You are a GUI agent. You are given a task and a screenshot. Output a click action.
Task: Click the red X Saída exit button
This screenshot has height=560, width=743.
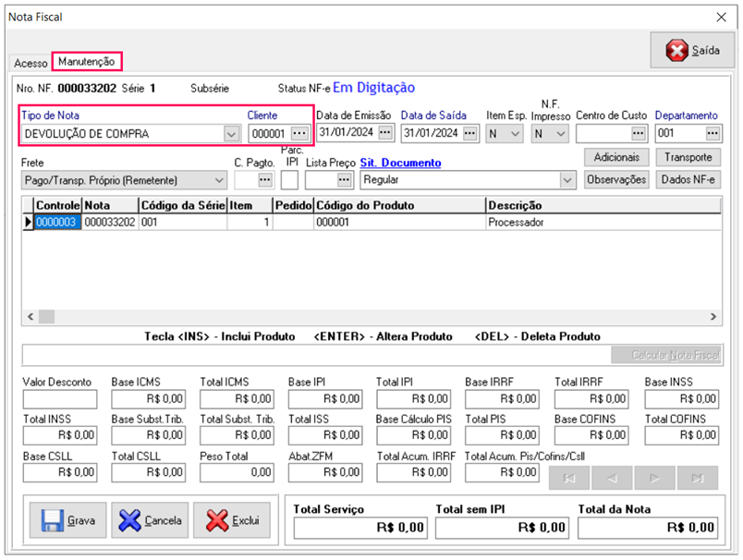click(x=691, y=51)
